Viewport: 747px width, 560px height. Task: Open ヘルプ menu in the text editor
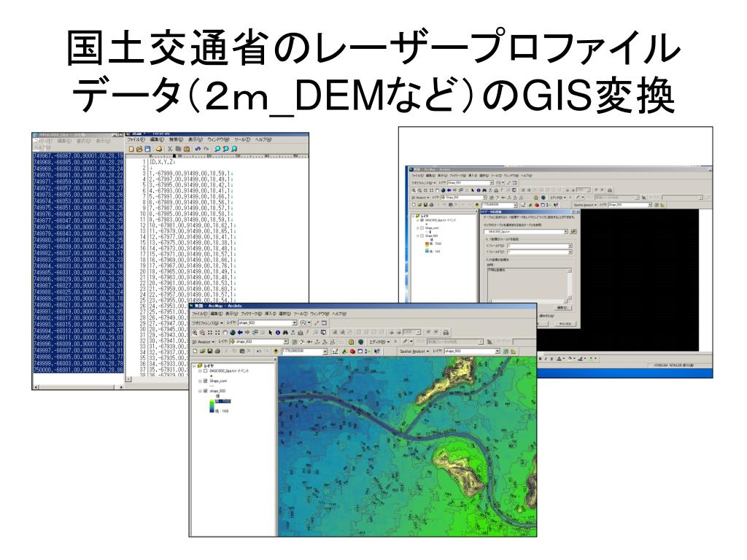[x=263, y=139]
